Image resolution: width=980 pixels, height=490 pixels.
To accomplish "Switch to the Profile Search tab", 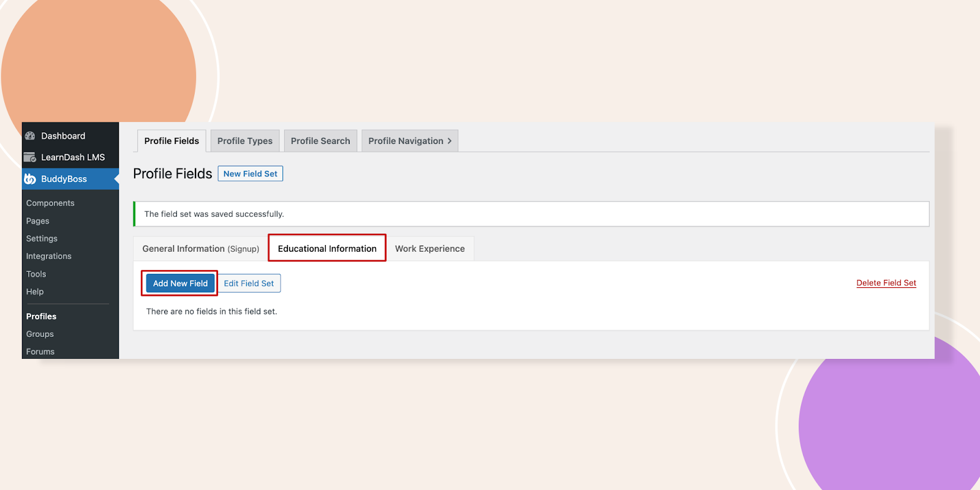I will (x=320, y=141).
